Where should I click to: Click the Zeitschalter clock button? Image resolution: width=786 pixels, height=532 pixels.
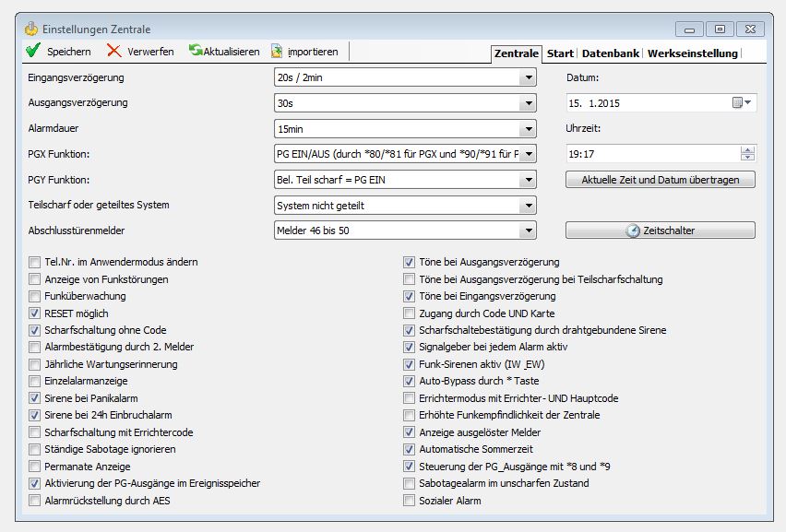tap(660, 231)
